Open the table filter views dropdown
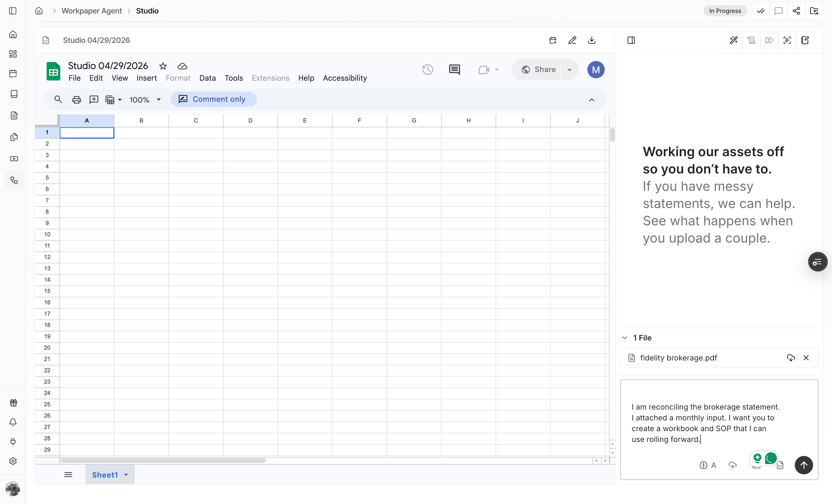The width and height of the screenshot is (832, 504). pos(113,100)
